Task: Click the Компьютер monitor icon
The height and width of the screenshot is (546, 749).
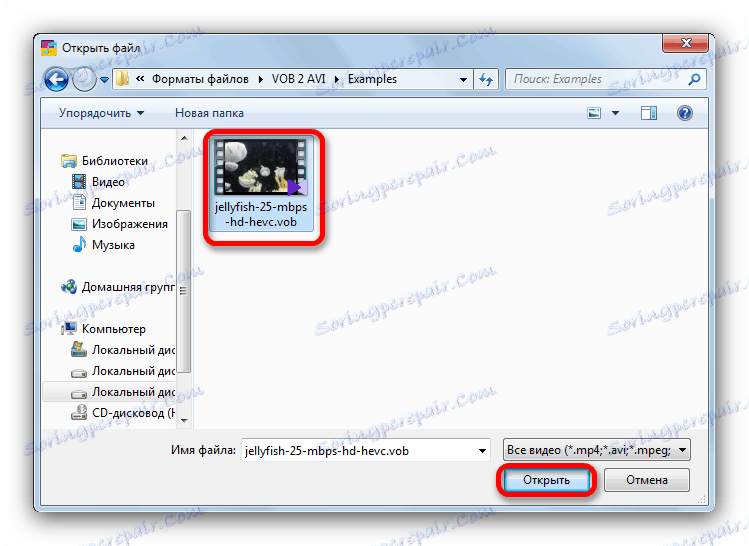Action: (x=70, y=328)
